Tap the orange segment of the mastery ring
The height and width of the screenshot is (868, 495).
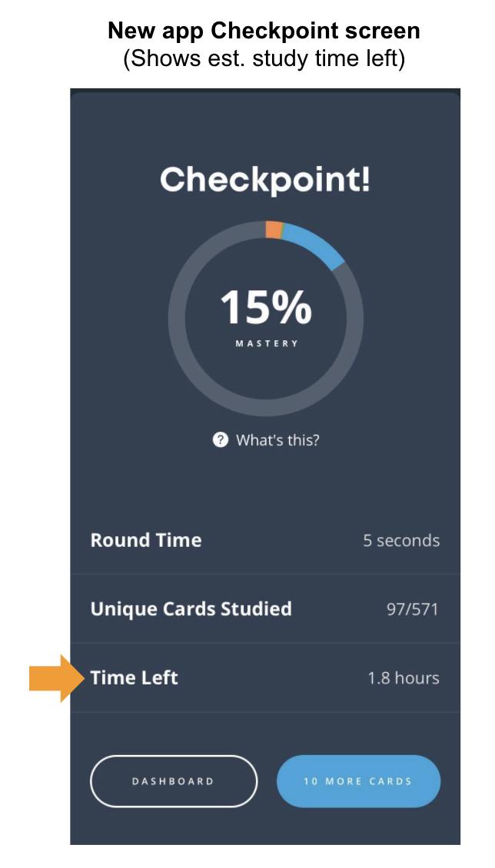click(x=273, y=227)
